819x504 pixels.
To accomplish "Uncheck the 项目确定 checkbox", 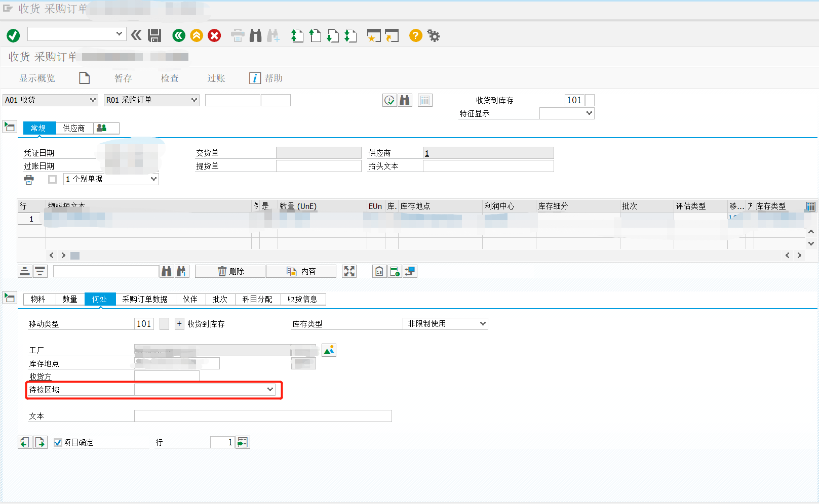I will tap(57, 442).
